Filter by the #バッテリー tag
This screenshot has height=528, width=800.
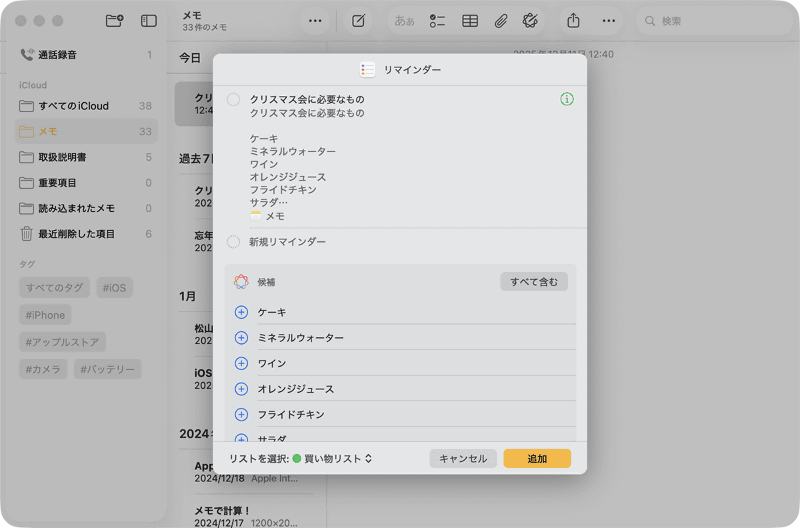108,369
